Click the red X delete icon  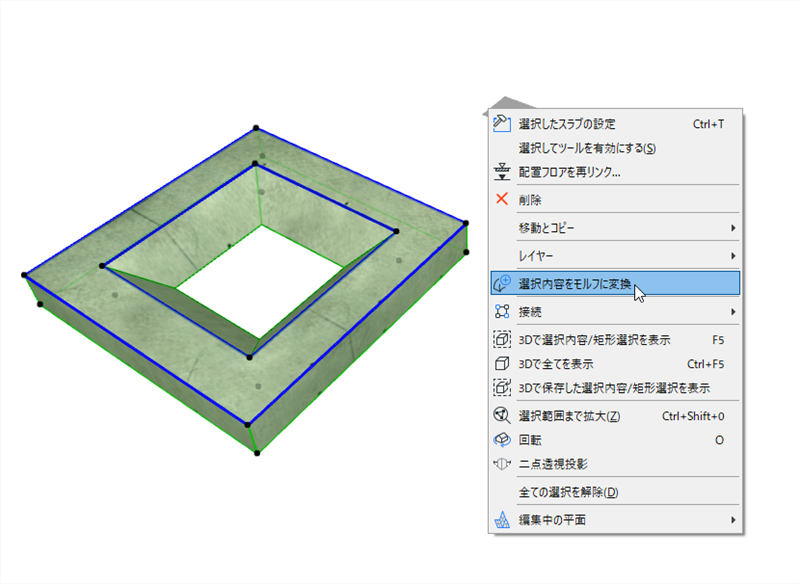(x=502, y=199)
